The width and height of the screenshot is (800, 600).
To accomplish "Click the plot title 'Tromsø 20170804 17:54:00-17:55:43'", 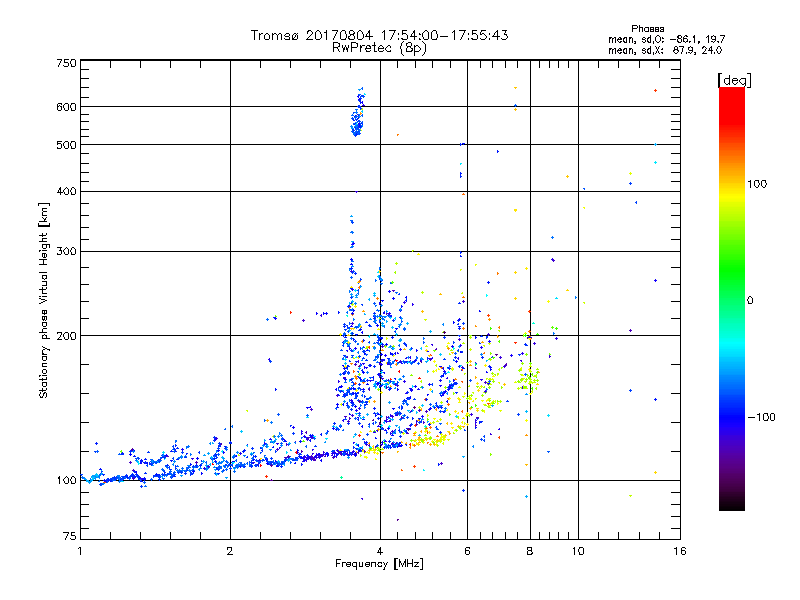I will coord(379,35).
